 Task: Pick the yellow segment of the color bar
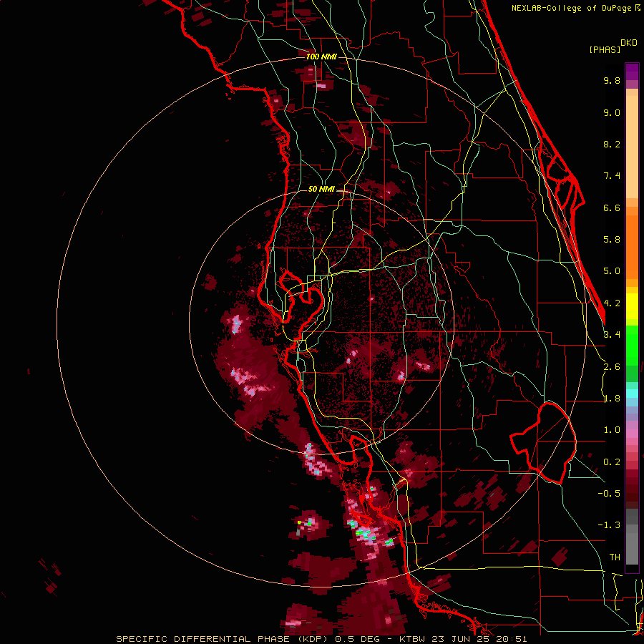(632, 306)
